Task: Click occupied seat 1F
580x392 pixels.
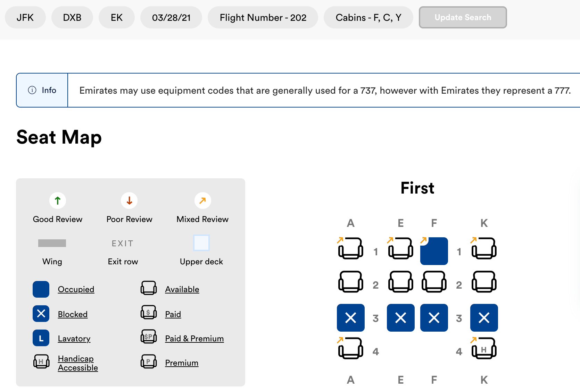Action: (434, 251)
